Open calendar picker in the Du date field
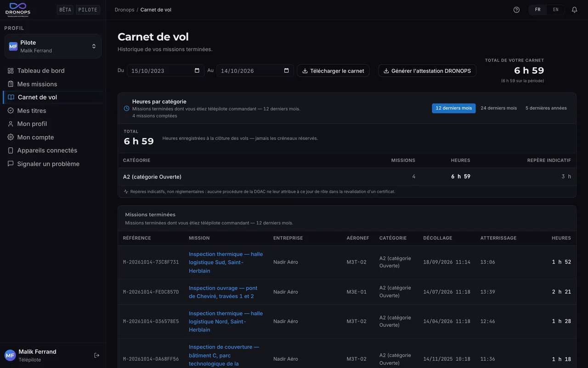Screen dimensions: 588x368 [197, 70]
